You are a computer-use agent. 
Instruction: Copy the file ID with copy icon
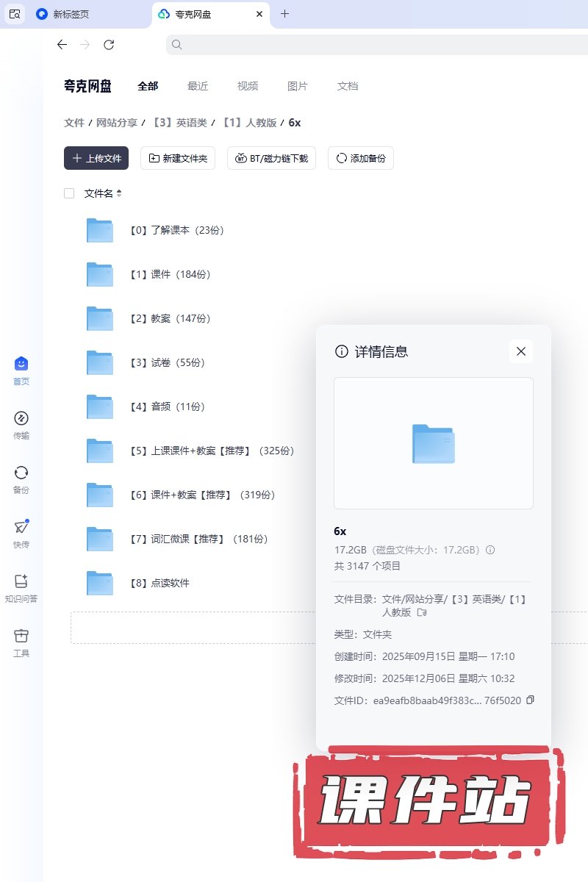coord(531,700)
